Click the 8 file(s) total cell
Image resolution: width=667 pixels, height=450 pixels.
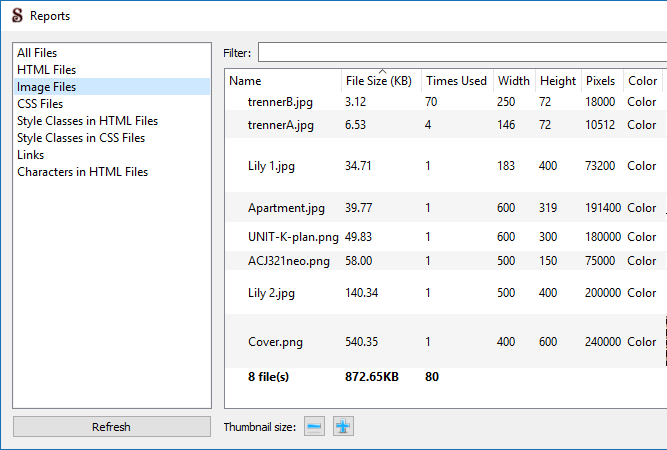pyautogui.click(x=268, y=377)
